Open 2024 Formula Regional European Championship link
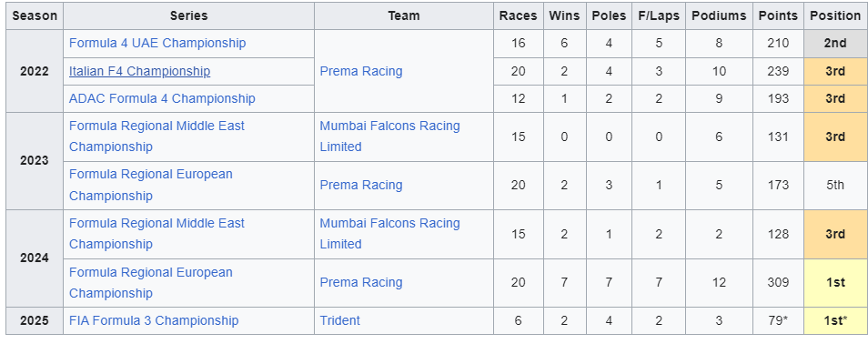 coord(150,282)
